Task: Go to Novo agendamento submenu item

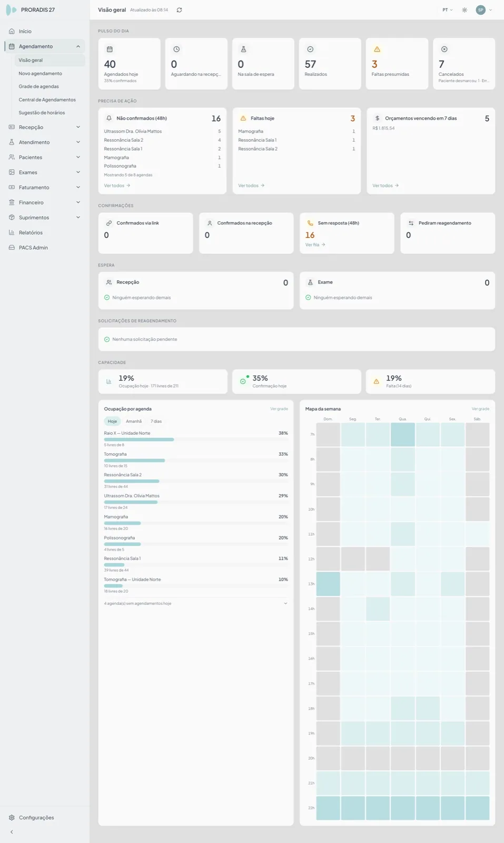Action: tap(41, 73)
